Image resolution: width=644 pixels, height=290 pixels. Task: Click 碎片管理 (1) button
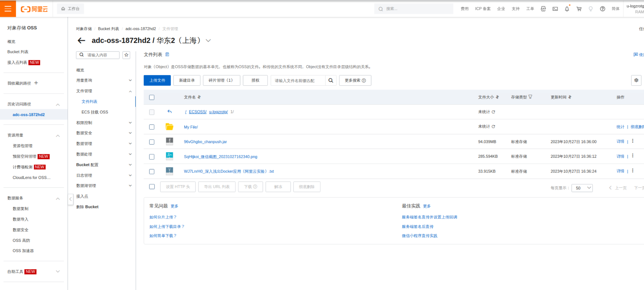coord(221,80)
